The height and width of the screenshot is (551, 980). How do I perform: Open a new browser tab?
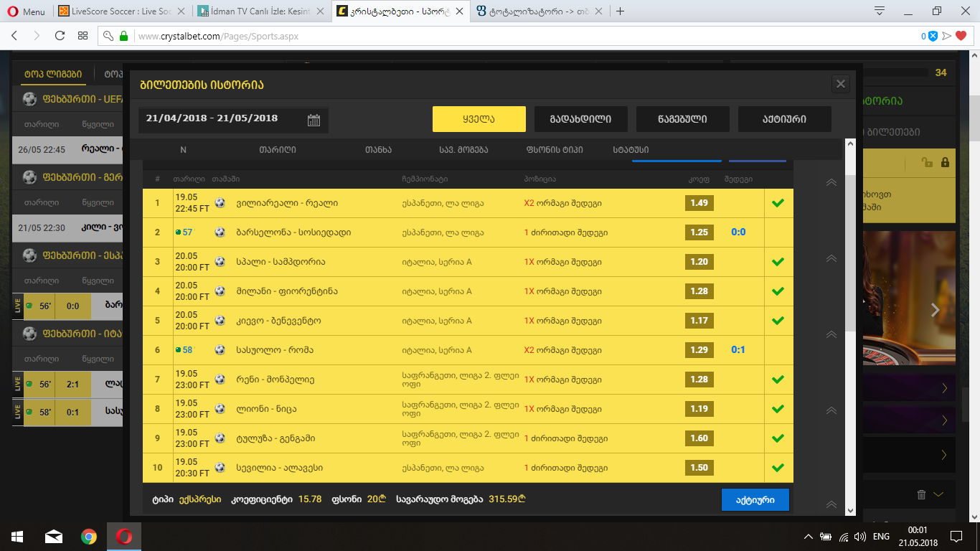coord(621,11)
